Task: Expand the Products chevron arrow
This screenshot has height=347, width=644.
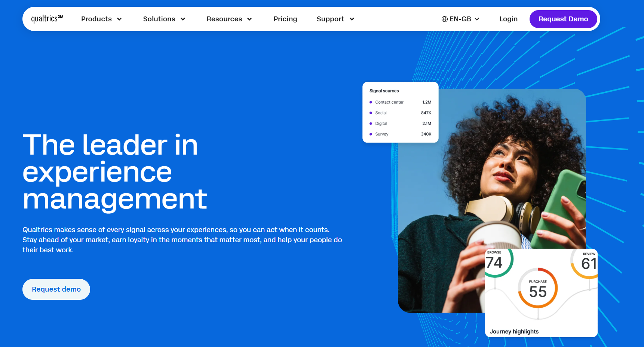Action: pyautogui.click(x=119, y=19)
